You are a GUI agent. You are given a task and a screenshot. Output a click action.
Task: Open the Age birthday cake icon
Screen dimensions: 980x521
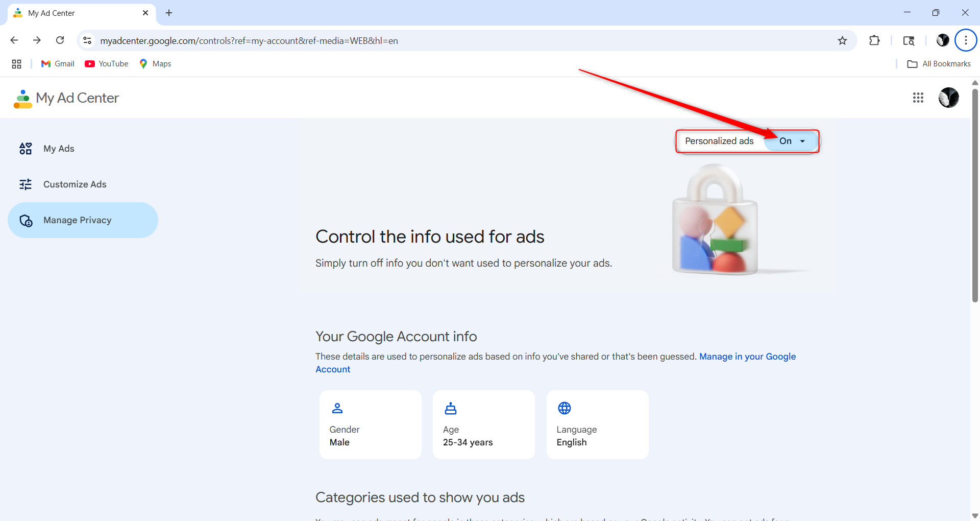[451, 408]
